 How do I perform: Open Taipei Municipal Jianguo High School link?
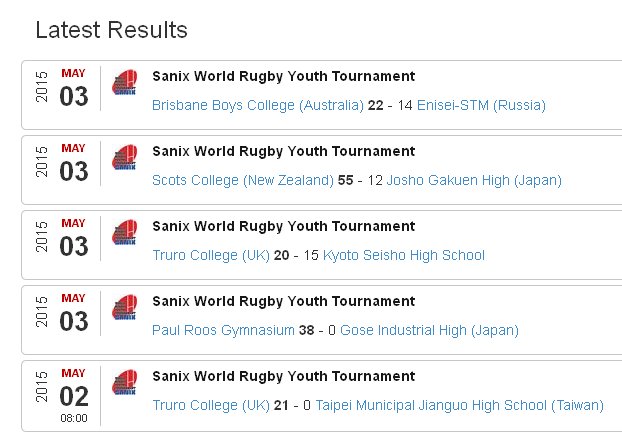pyautogui.click(x=459, y=405)
